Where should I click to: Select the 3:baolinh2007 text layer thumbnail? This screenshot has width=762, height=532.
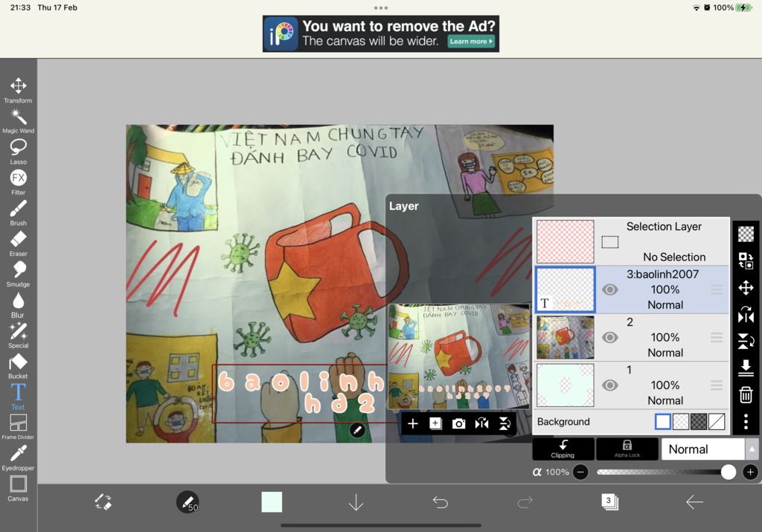pos(566,289)
